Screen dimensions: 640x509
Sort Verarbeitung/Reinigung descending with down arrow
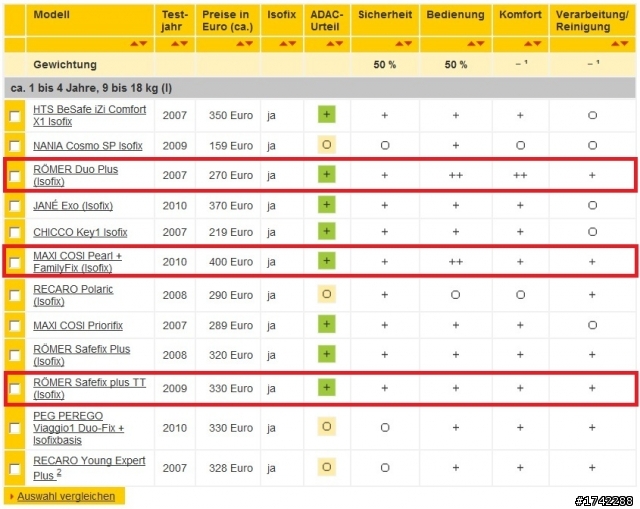tap(624, 43)
